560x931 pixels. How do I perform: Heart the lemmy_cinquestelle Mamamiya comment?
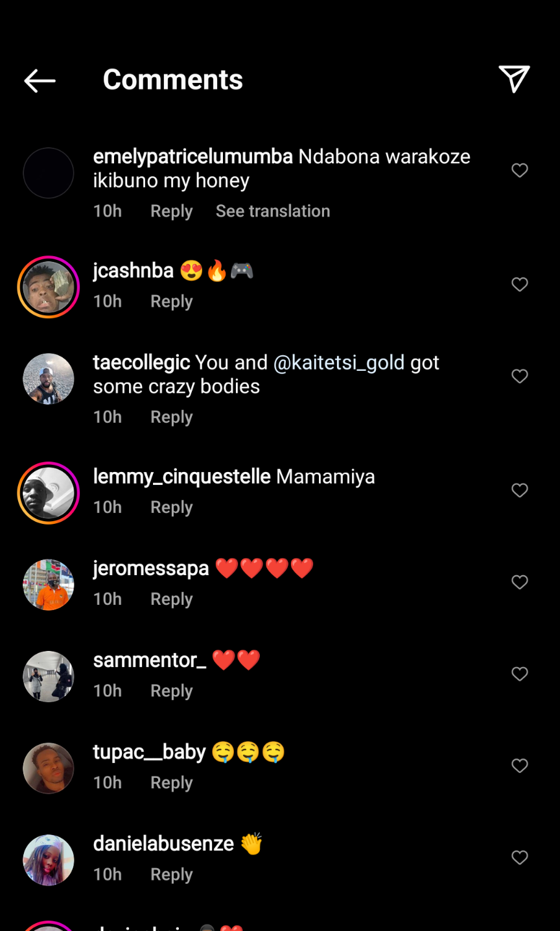pyautogui.click(x=520, y=491)
